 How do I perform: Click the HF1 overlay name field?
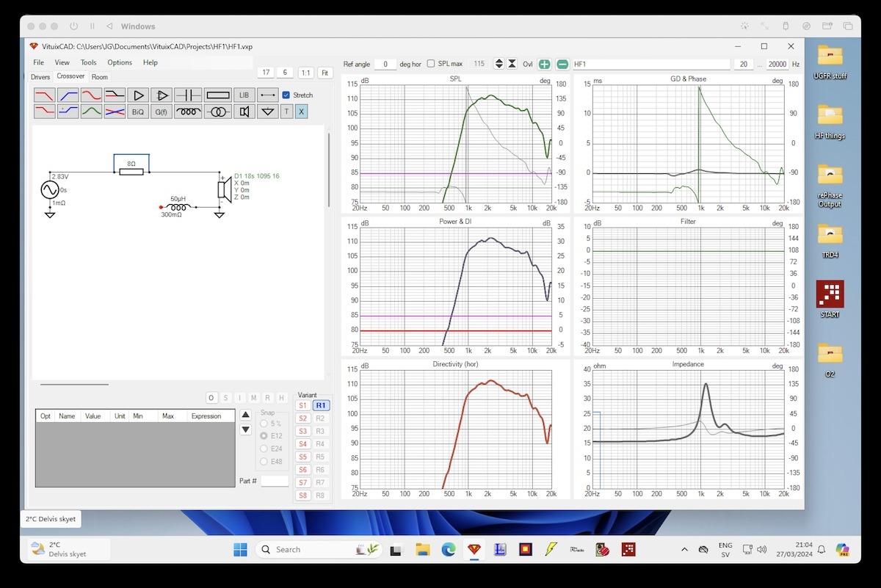651,64
